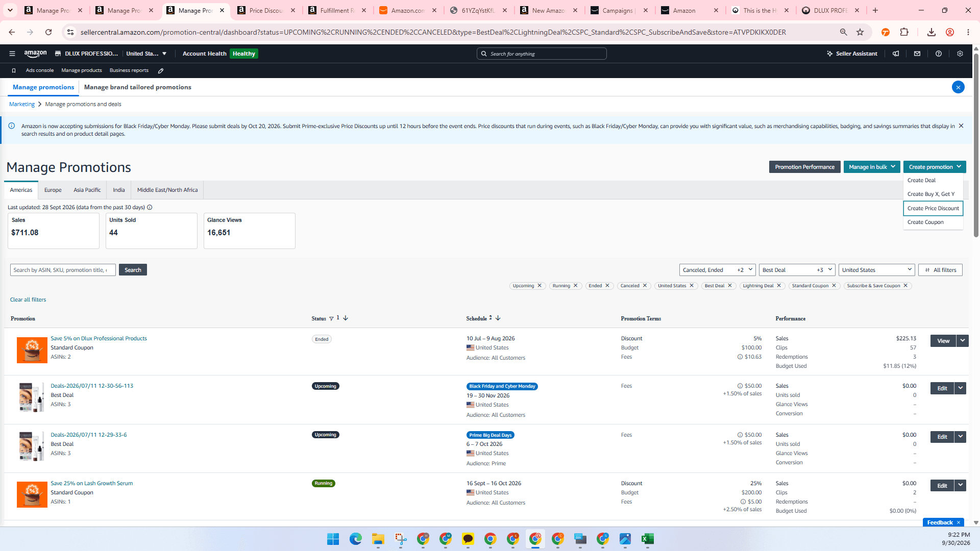The width and height of the screenshot is (980, 551).
Task: Click the info icon beside Last updated
Action: (x=150, y=208)
